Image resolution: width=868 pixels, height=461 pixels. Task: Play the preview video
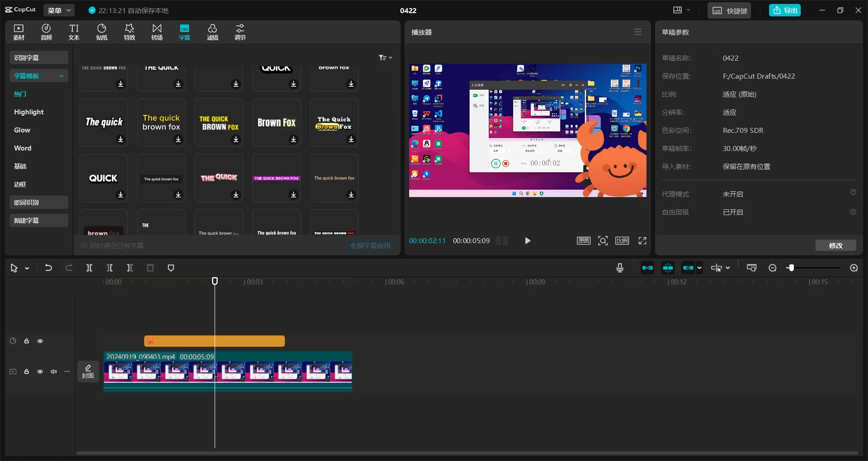point(528,241)
